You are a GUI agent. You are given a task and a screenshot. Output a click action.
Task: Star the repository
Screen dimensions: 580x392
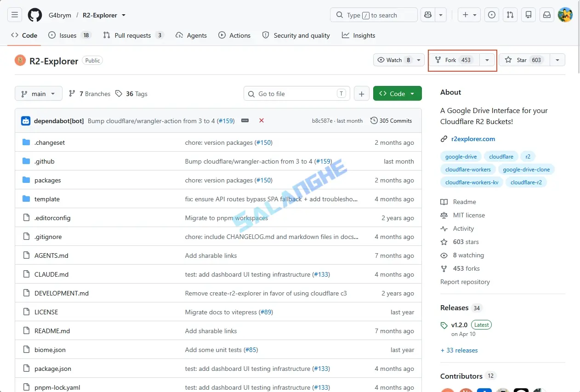(524, 60)
